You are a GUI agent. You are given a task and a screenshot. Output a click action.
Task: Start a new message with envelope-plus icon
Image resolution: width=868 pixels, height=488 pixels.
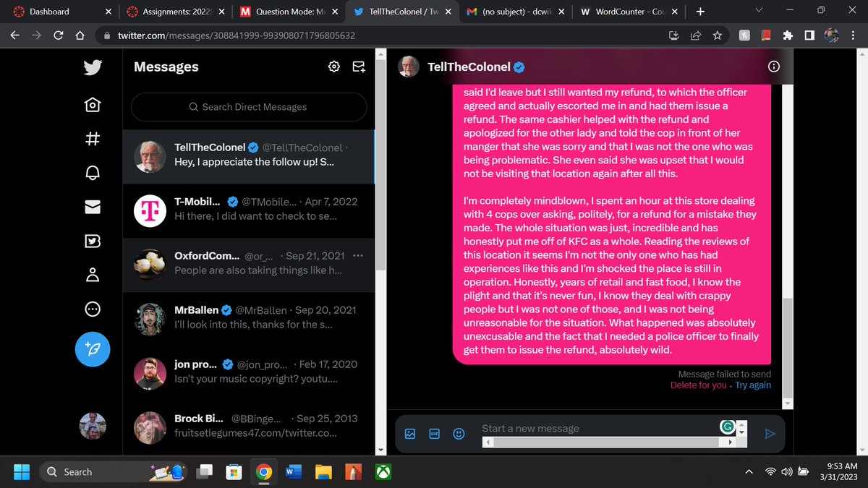(x=358, y=67)
